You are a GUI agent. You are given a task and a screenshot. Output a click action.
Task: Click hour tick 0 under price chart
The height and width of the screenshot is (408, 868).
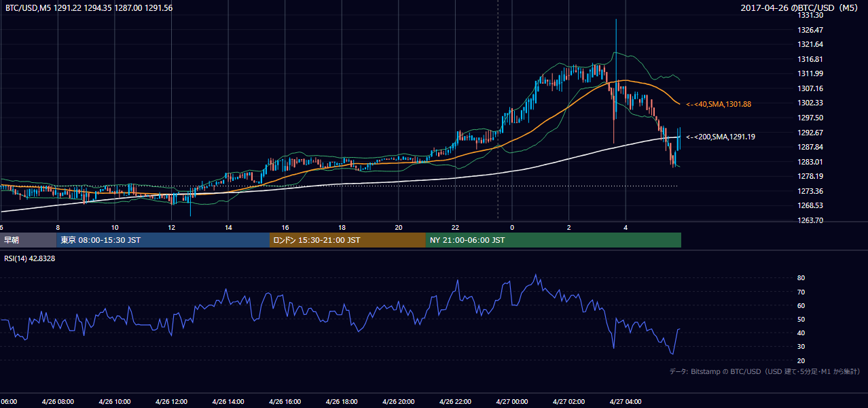[512, 227]
